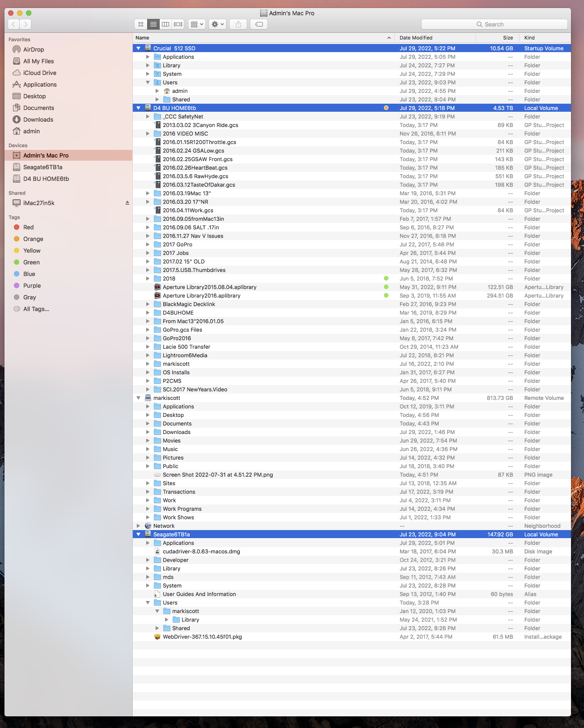Sort by the Name column header
The width and height of the screenshot is (584, 728).
[x=263, y=38]
